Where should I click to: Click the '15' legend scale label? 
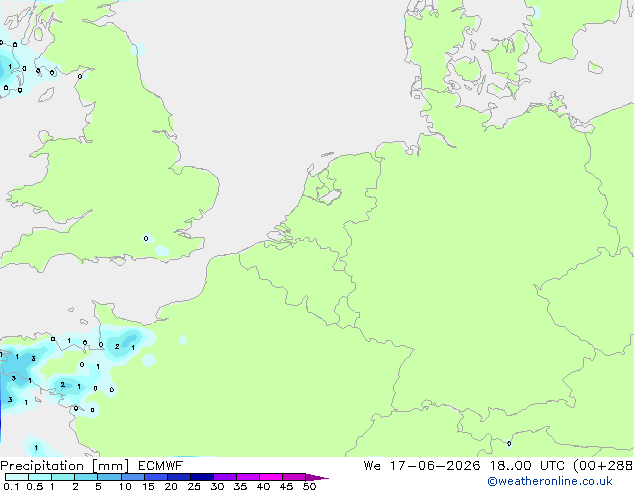point(148,486)
